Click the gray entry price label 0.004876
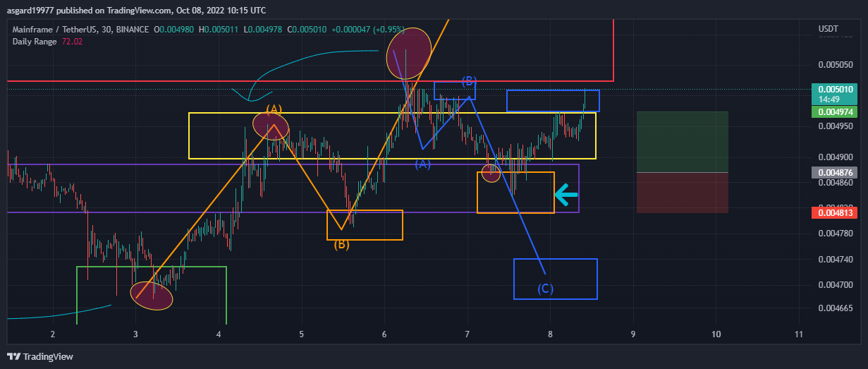Viewport: 868px width, 369px height. click(x=836, y=172)
